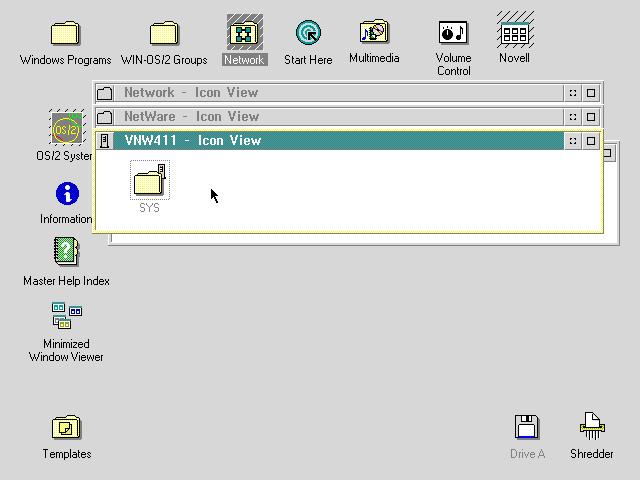Click the WIN-OS/2 Groups label text
The width and height of the screenshot is (640, 480).
click(164, 60)
